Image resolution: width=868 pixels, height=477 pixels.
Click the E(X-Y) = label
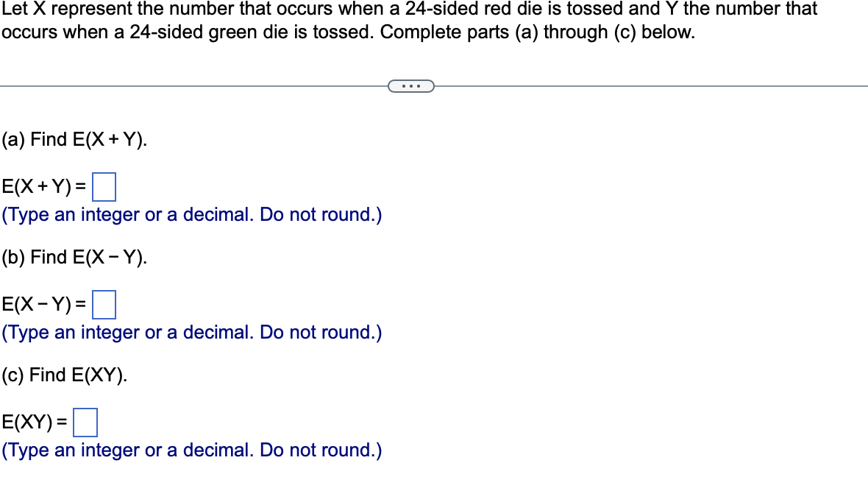[x=44, y=305]
